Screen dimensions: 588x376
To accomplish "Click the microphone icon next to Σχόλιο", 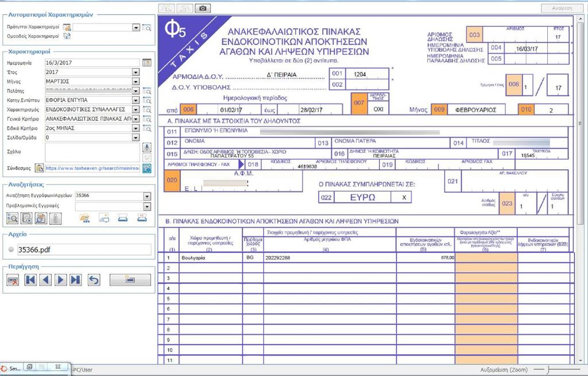I will (x=147, y=147).
